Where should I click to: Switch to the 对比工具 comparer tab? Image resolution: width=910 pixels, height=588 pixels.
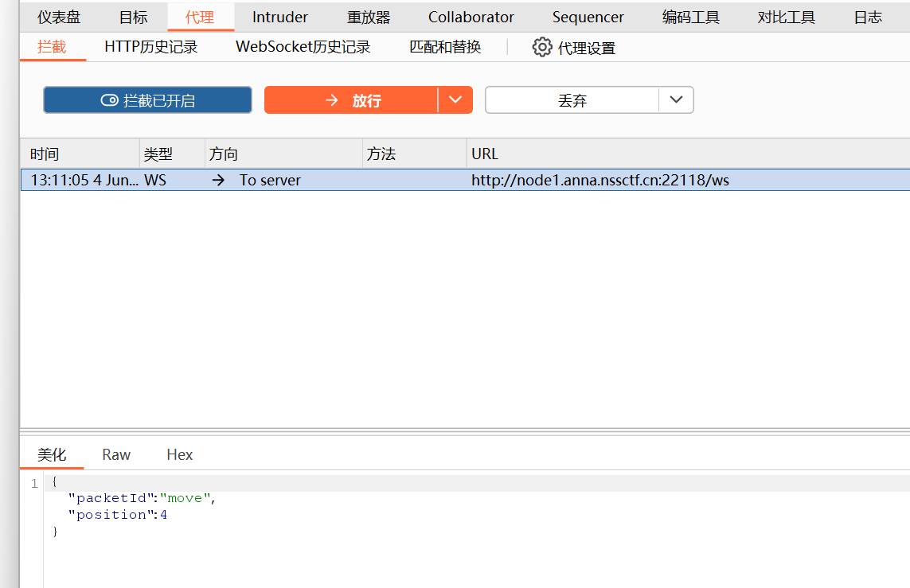pyautogui.click(x=787, y=18)
